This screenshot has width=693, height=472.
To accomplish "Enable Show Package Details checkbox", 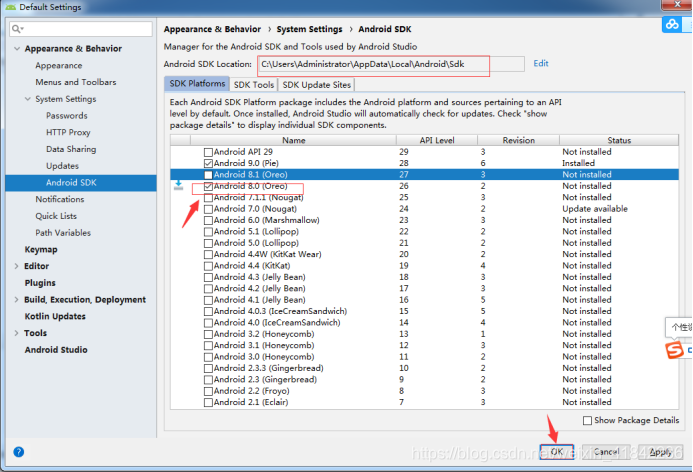I will 587,421.
